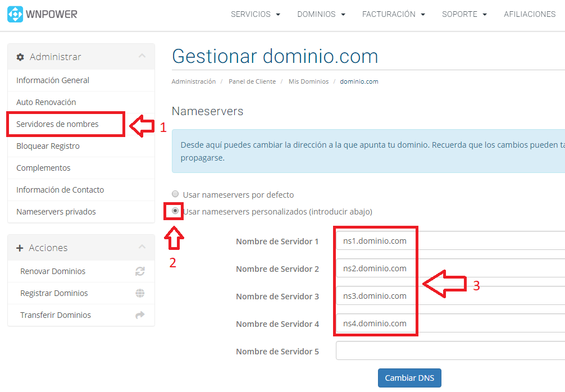Open Bloquear Registro in sidebar
The width and height of the screenshot is (565, 392).
48,146
